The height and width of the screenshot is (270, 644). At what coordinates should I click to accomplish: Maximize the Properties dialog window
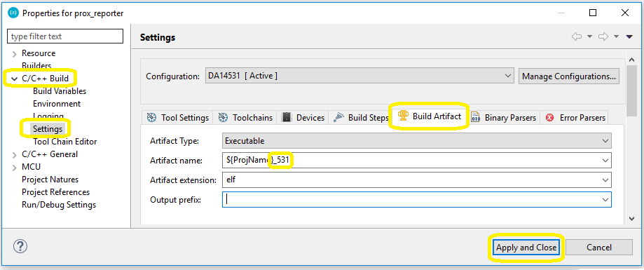(x=593, y=13)
